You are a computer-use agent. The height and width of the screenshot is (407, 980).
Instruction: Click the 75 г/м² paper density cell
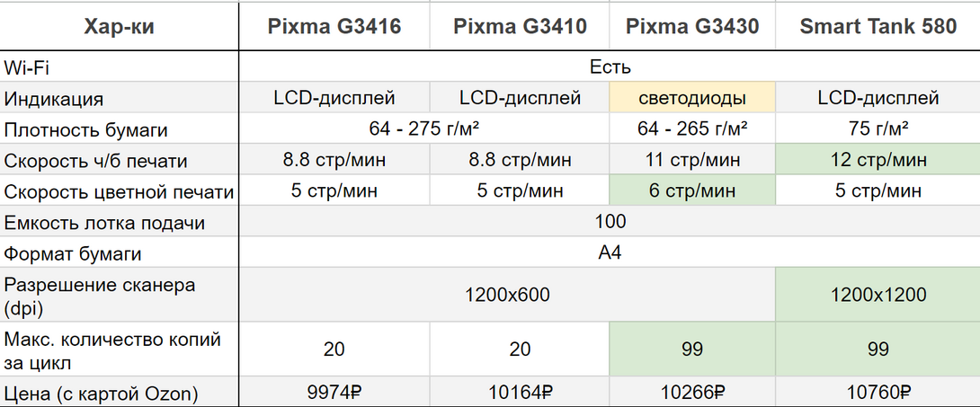[878, 129]
